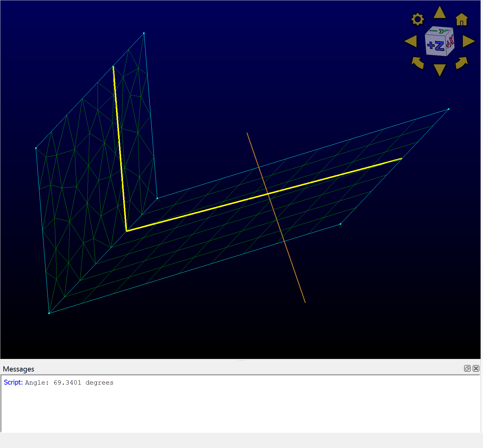Click the Messages panel title

tap(19, 369)
